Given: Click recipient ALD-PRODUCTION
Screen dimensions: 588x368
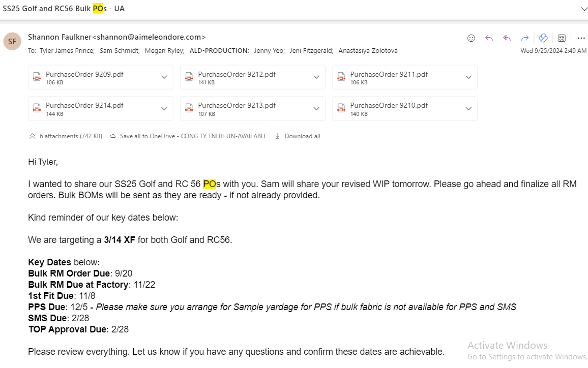Looking at the screenshot, I should pyautogui.click(x=219, y=51).
